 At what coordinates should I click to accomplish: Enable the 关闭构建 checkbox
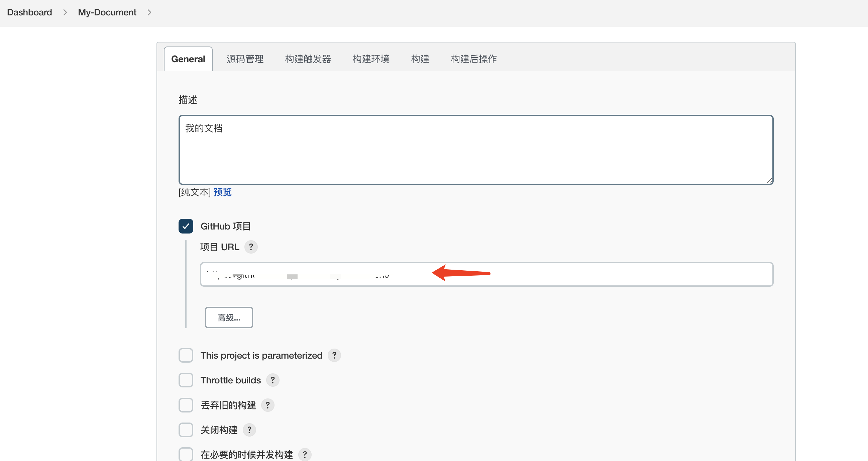186,430
